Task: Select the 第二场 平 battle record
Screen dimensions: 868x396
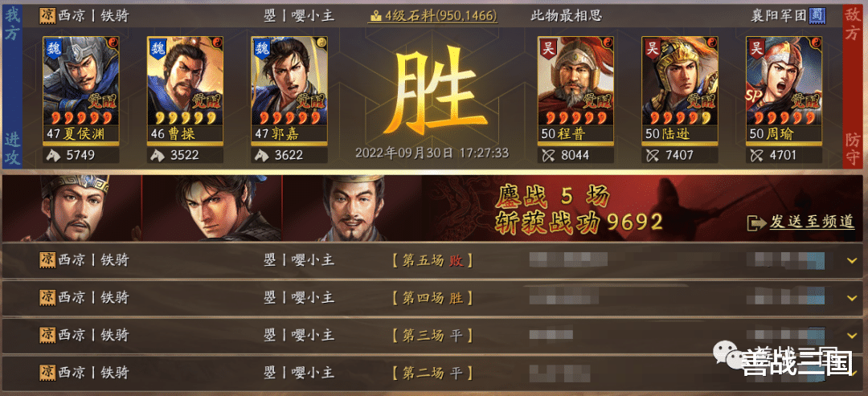Action: (x=433, y=373)
